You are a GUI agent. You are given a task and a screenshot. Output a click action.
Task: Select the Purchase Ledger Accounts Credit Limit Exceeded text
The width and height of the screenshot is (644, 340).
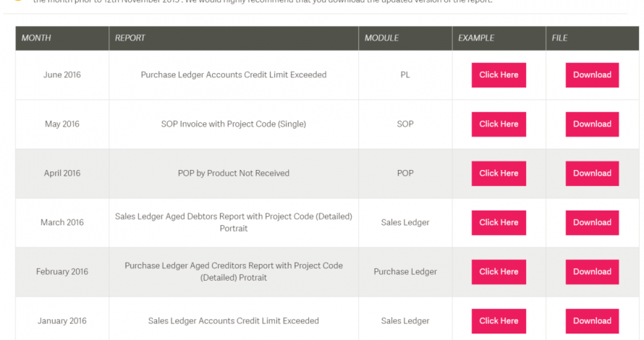point(234,75)
